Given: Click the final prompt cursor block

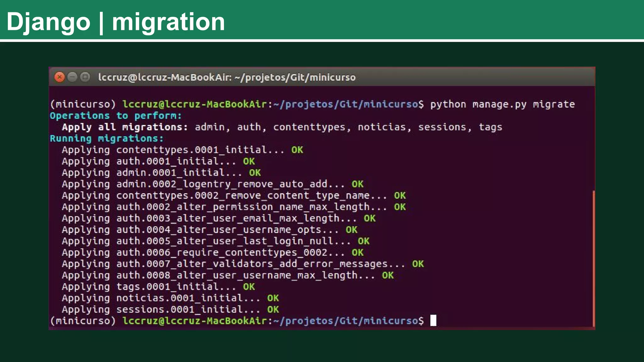Looking at the screenshot, I should point(433,321).
